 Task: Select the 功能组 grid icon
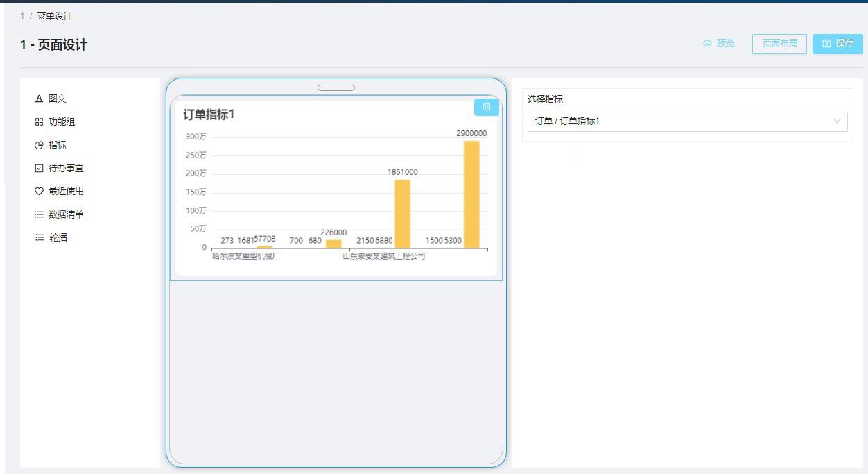click(x=39, y=122)
